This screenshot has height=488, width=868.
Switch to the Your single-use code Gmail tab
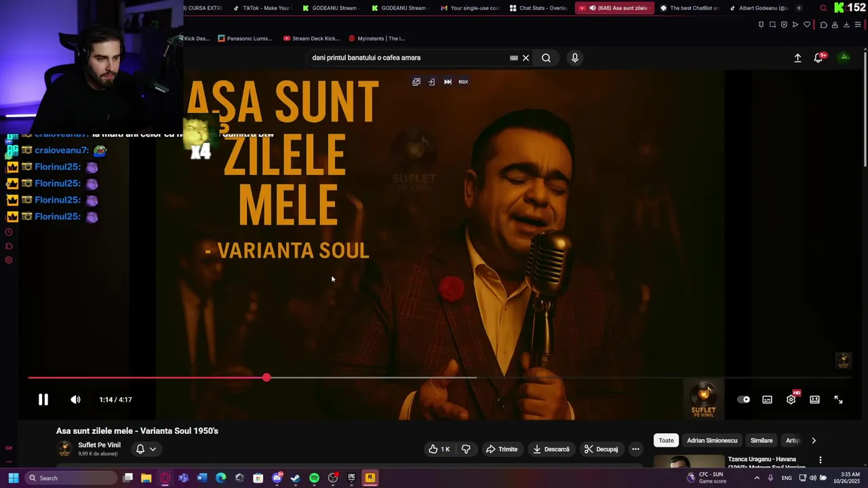pyautogui.click(x=470, y=8)
